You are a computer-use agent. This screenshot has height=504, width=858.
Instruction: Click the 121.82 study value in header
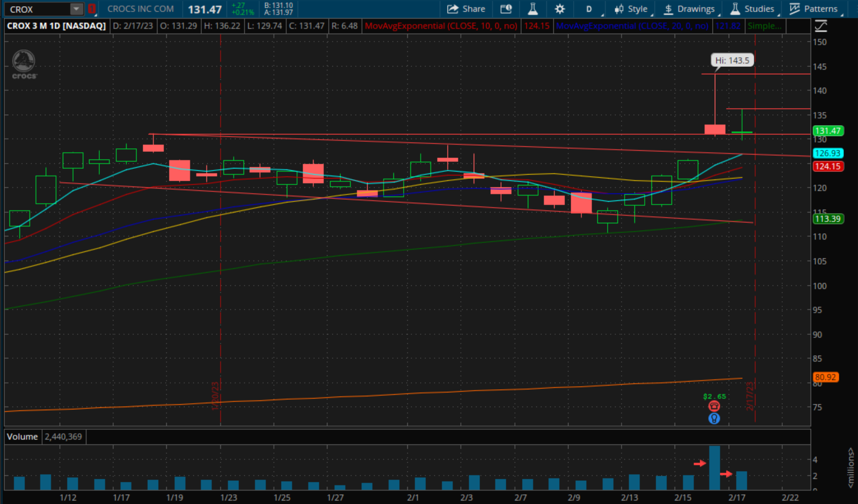(728, 26)
